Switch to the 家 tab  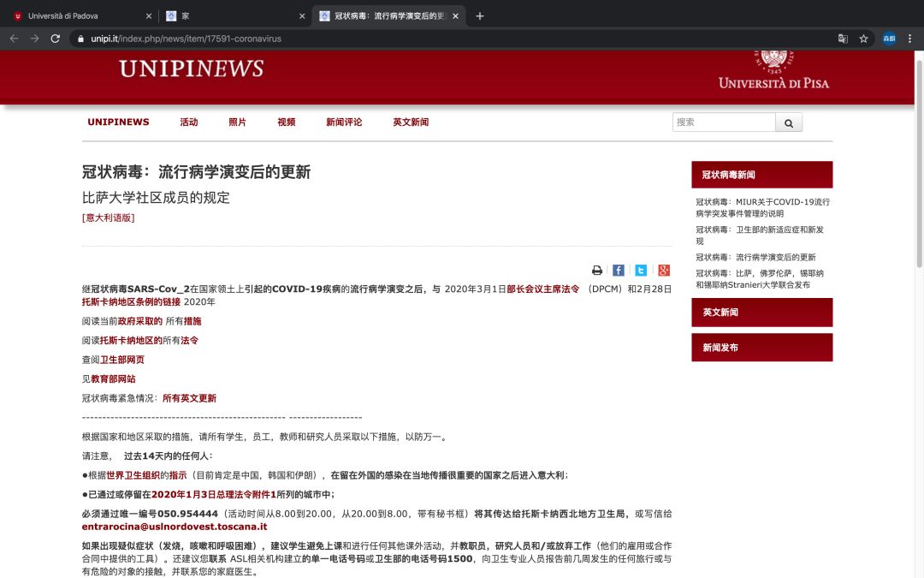coord(234,16)
